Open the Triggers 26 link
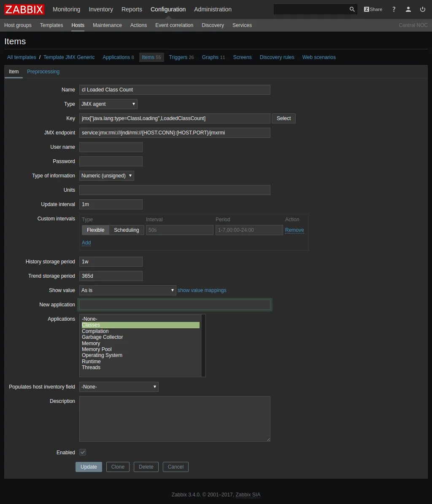Screen dimensions: 432x504 point(181,57)
